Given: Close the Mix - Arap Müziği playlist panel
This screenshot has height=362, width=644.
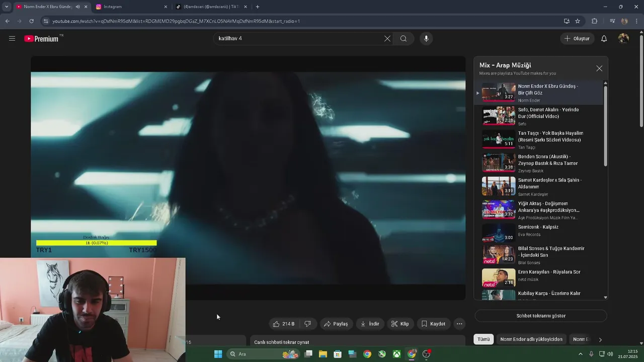Looking at the screenshot, I should click(x=599, y=68).
